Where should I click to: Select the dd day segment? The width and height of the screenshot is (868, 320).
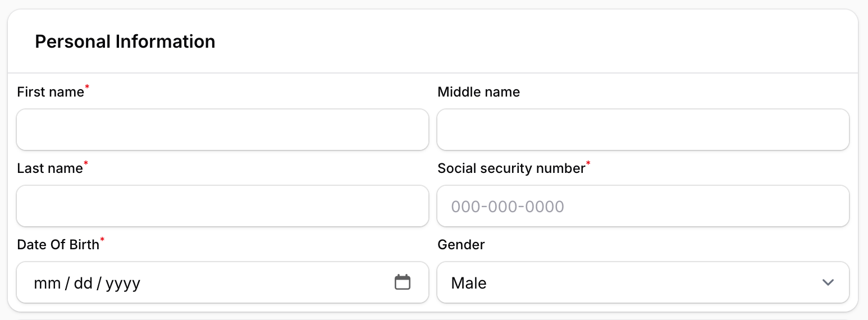tap(83, 283)
